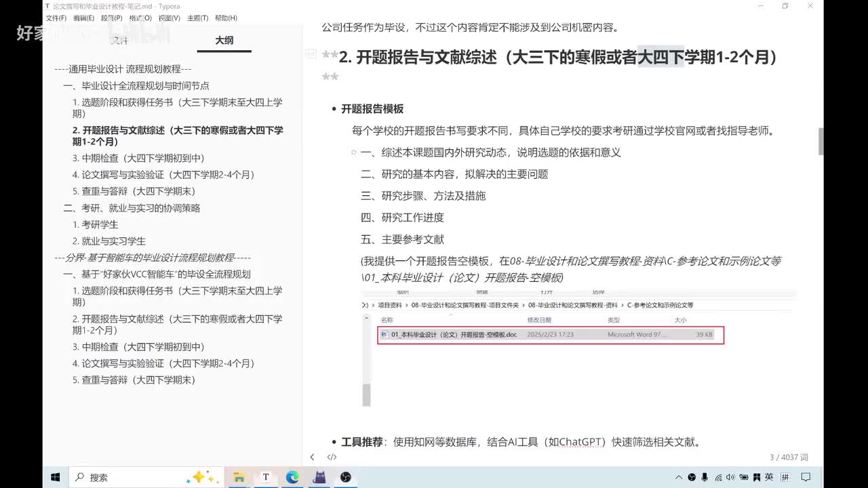Open the 段落(P) menu

(x=112, y=18)
